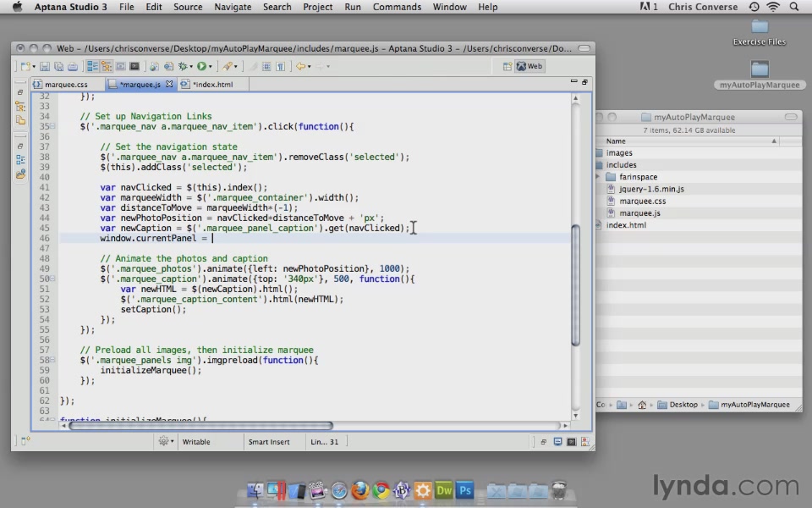Click the terminal toolbar icon

(134, 66)
